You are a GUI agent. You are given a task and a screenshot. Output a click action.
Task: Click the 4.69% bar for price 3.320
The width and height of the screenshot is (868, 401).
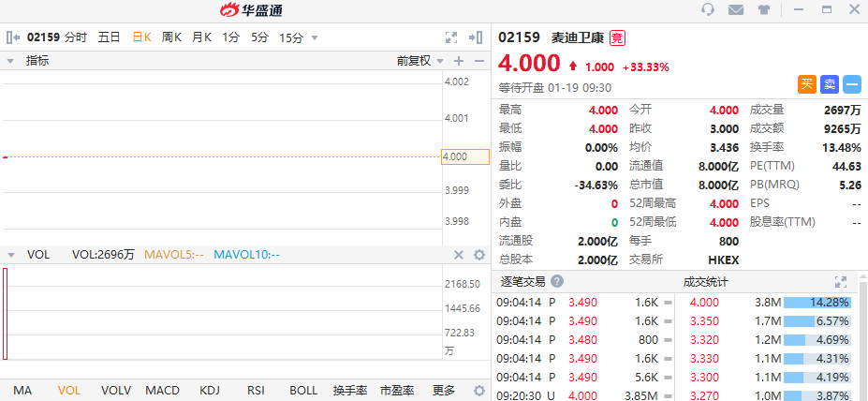(817, 339)
